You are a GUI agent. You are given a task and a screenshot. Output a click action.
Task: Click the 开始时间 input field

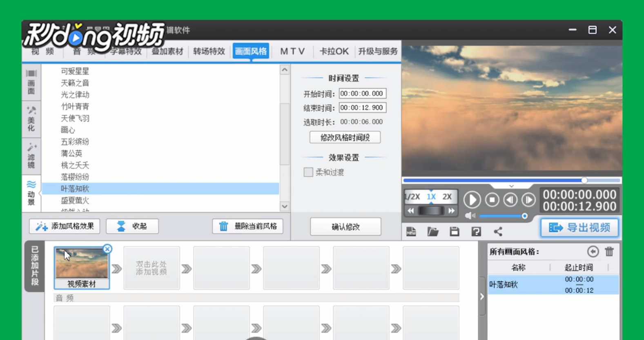[x=363, y=94]
